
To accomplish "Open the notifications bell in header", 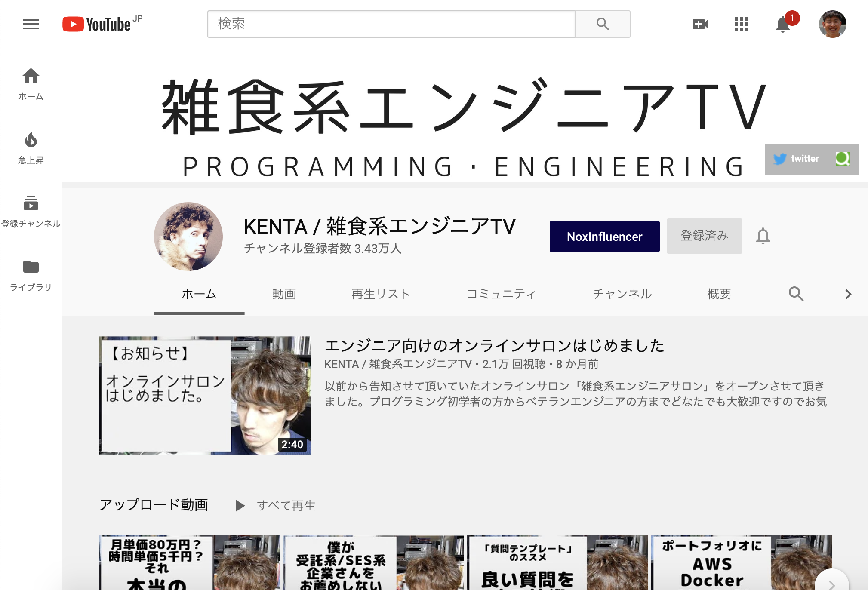I will 782,25.
